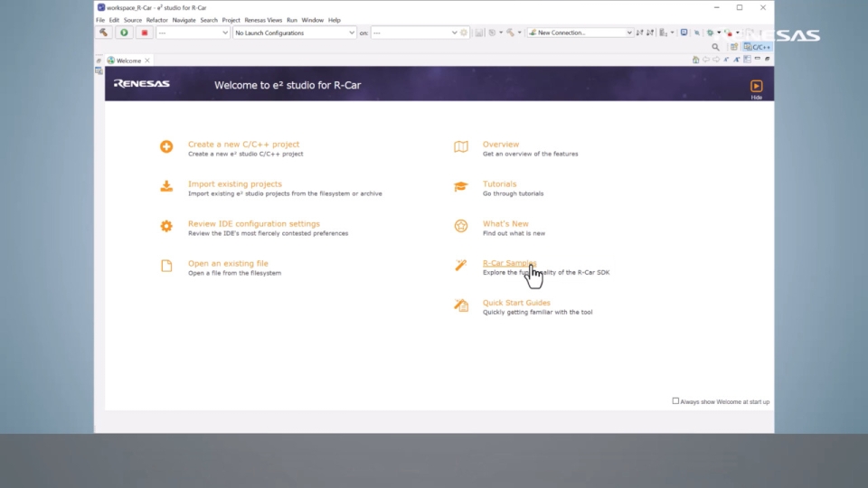Click the Hide welcome icon
Viewport: 868px width, 488px height.
[x=756, y=87]
